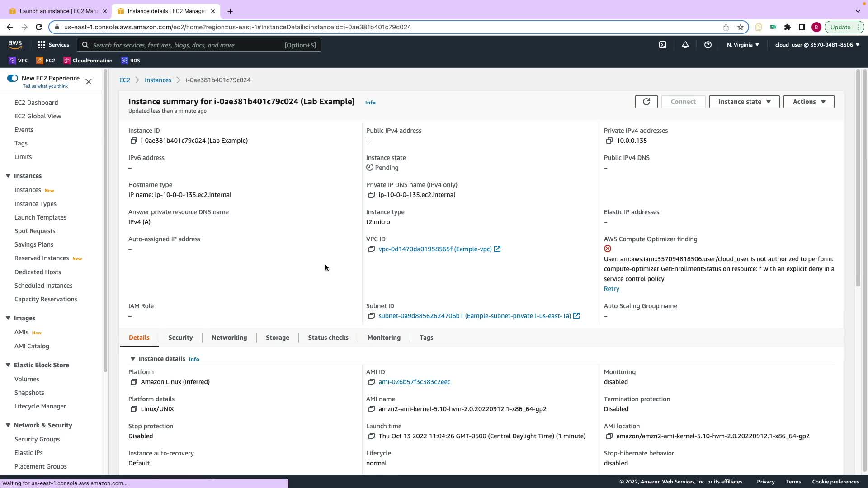Open VPC link external icon
This screenshot has height=488, width=868.
497,249
